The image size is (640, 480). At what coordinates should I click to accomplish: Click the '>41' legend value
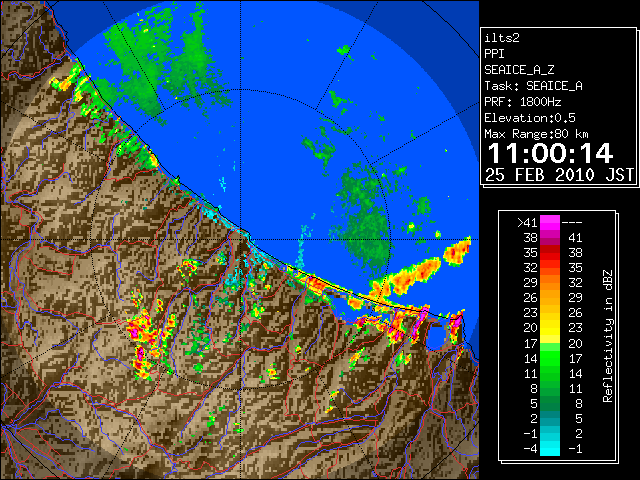pyautogui.click(x=527, y=222)
